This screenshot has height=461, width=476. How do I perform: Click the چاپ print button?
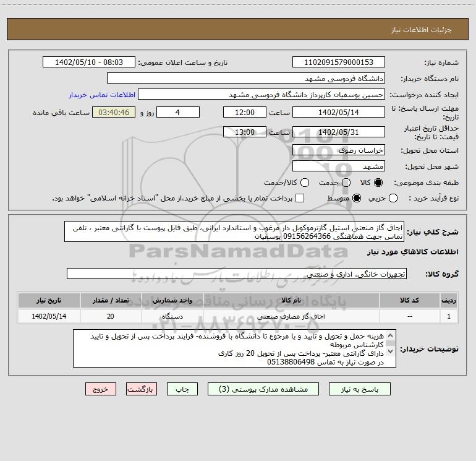click(x=182, y=389)
